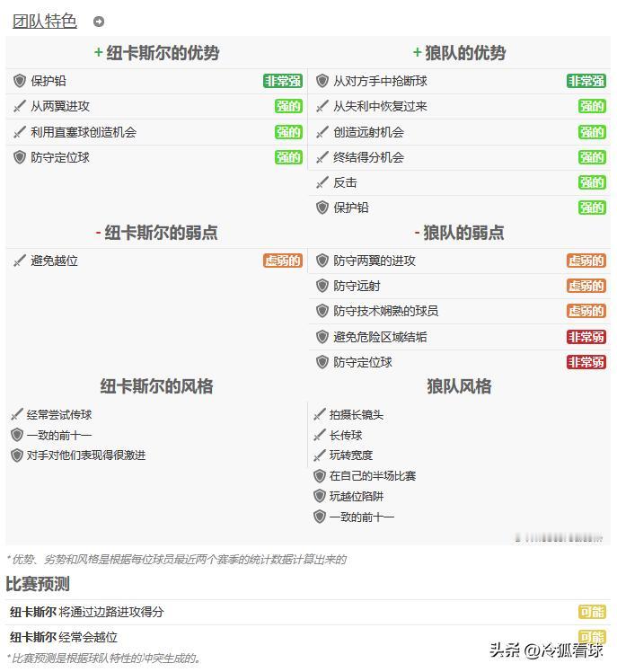The height and width of the screenshot is (672, 617).
Task: Click shield icon beside 防守远射
Action: click(x=322, y=286)
